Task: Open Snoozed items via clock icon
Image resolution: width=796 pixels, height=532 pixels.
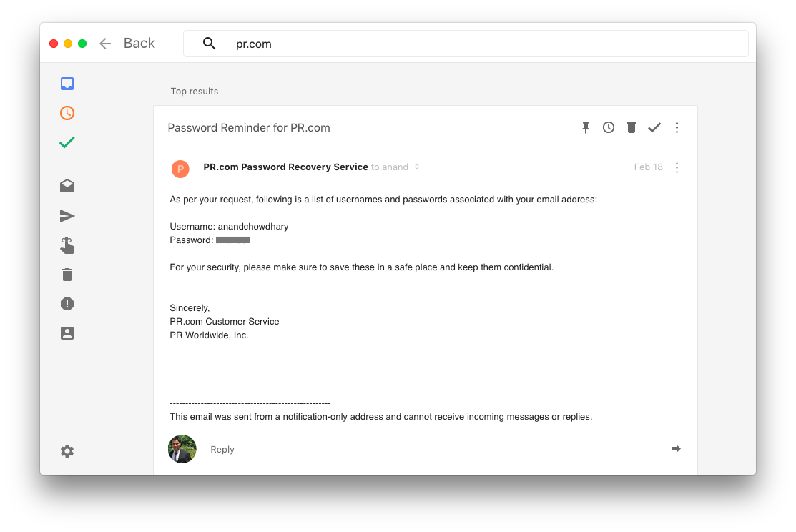Action: click(x=67, y=113)
